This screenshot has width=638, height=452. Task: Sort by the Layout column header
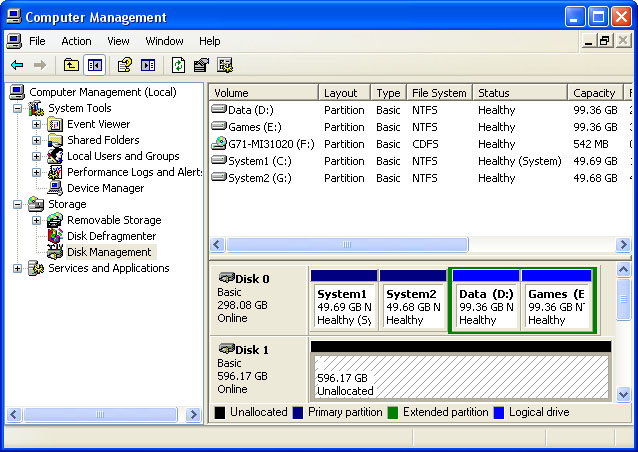click(344, 93)
